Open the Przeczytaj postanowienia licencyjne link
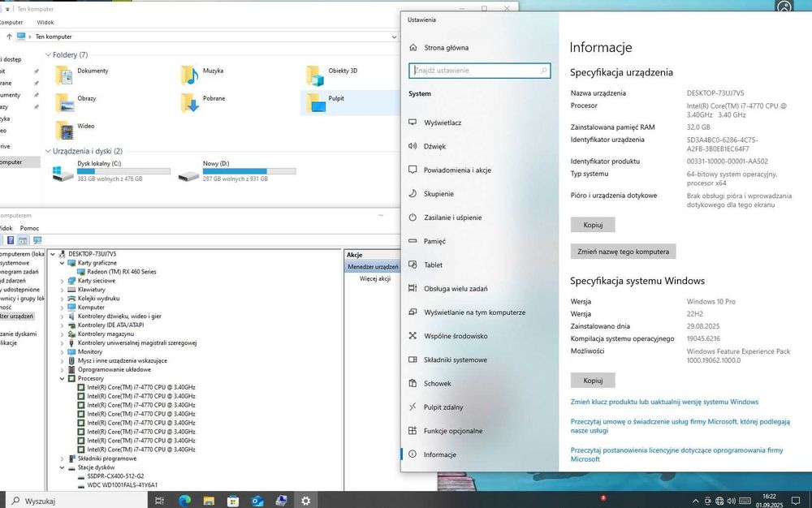 tap(677, 454)
